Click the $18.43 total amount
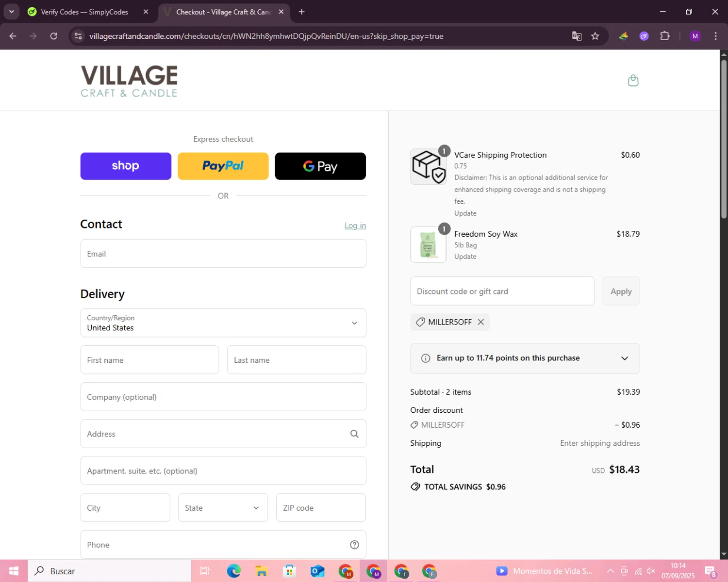This screenshot has height=582, width=728. 624,469
